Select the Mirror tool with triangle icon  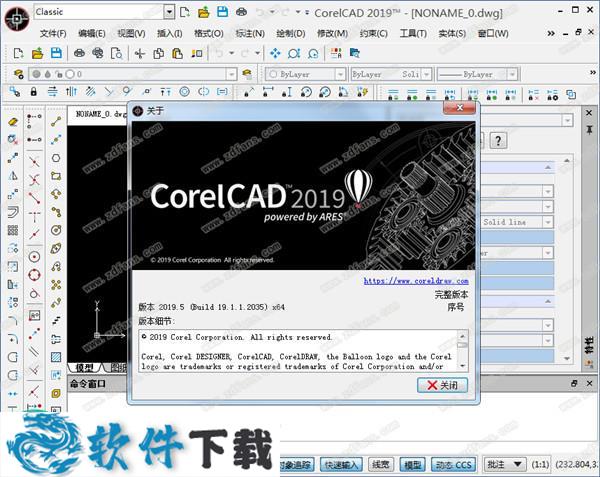pos(13,176)
